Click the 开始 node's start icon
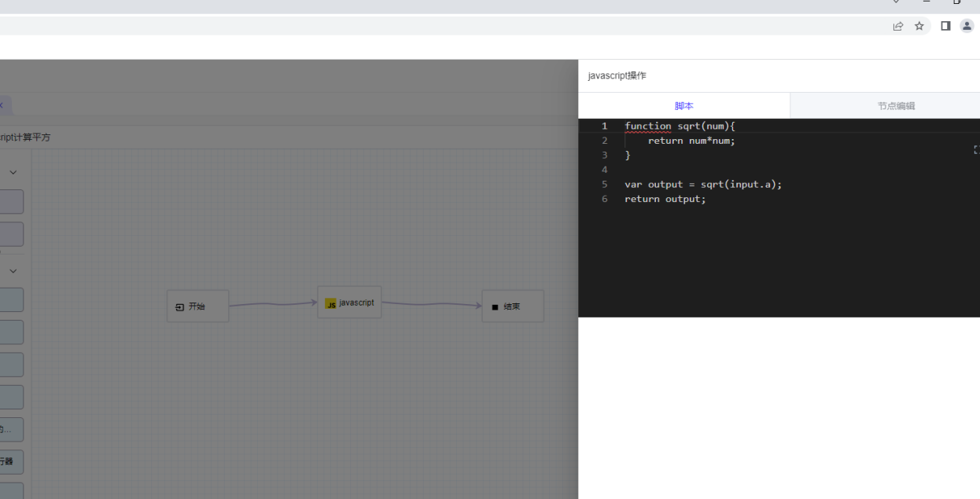 [179, 306]
